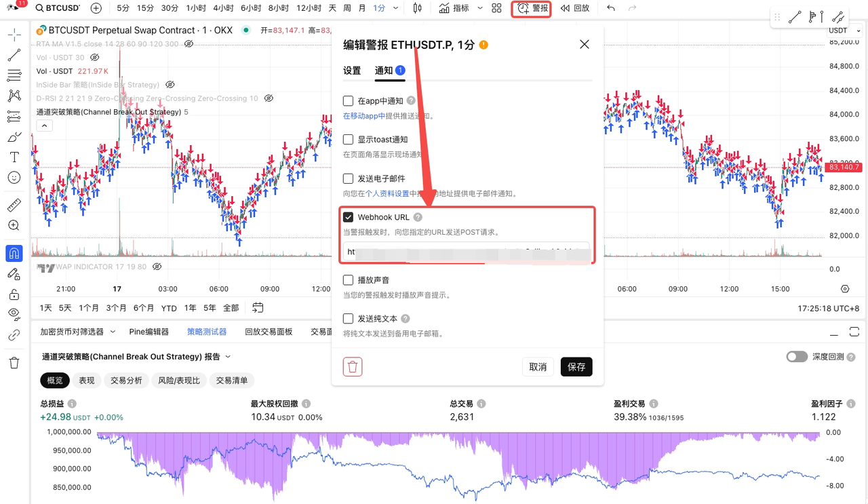Enable the 显示toast通知 checkbox
This screenshot has height=504, width=868.
[348, 140]
